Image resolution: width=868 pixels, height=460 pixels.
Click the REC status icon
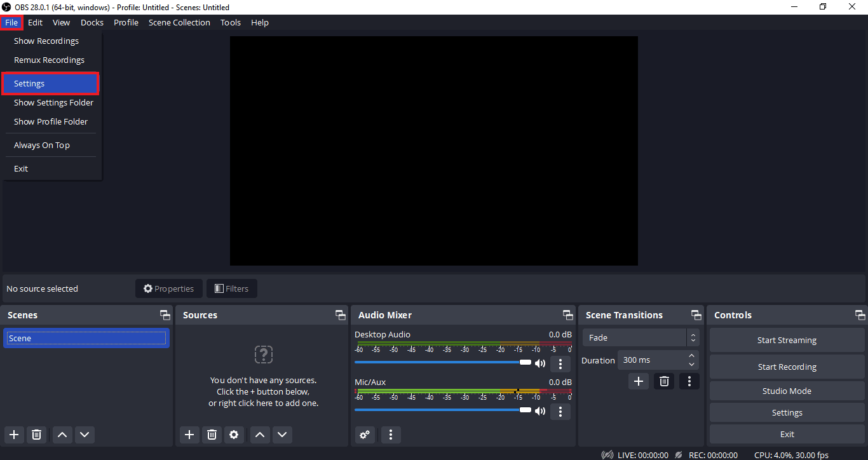679,455
